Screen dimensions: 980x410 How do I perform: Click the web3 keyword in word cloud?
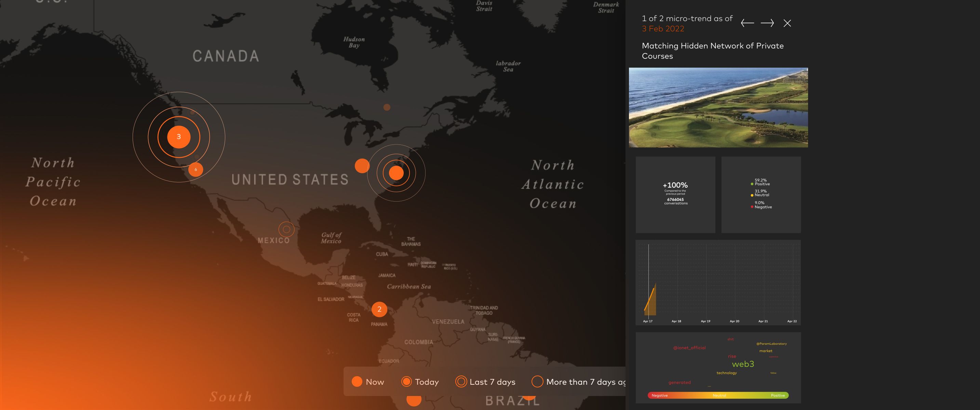[743, 364]
